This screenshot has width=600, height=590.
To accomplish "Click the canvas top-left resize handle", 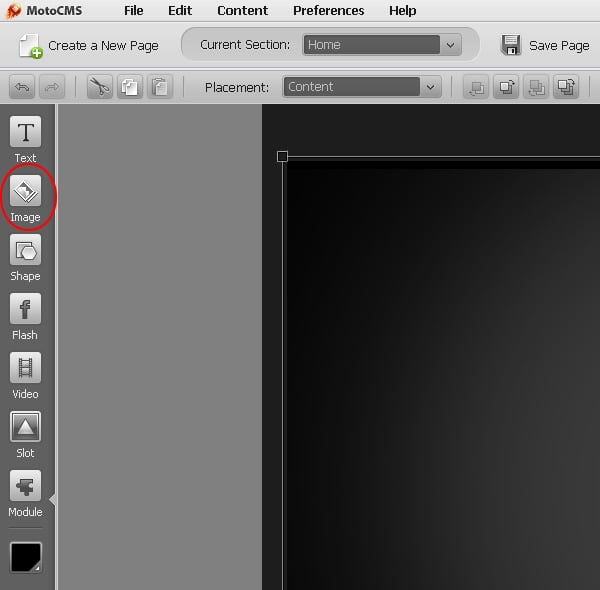I will pos(282,156).
